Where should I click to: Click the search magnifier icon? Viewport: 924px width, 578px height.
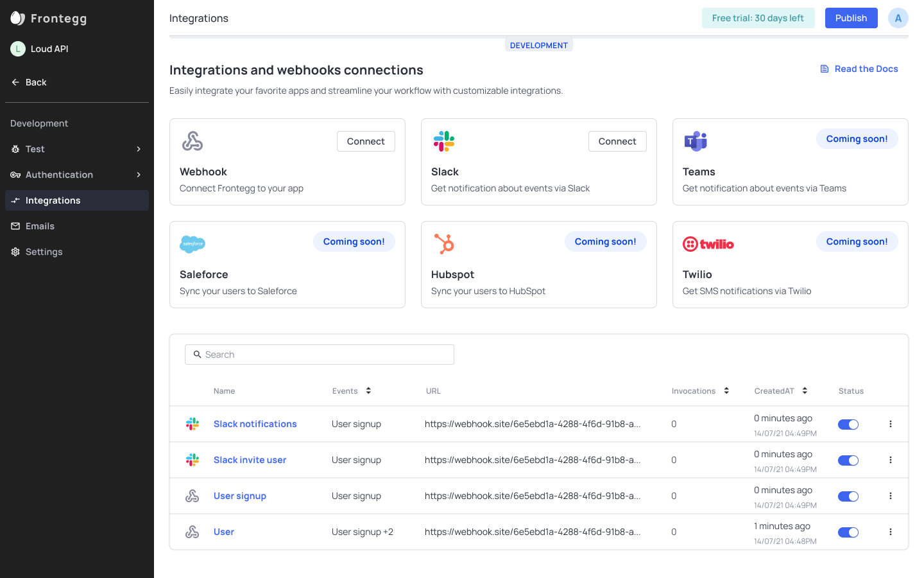point(198,355)
